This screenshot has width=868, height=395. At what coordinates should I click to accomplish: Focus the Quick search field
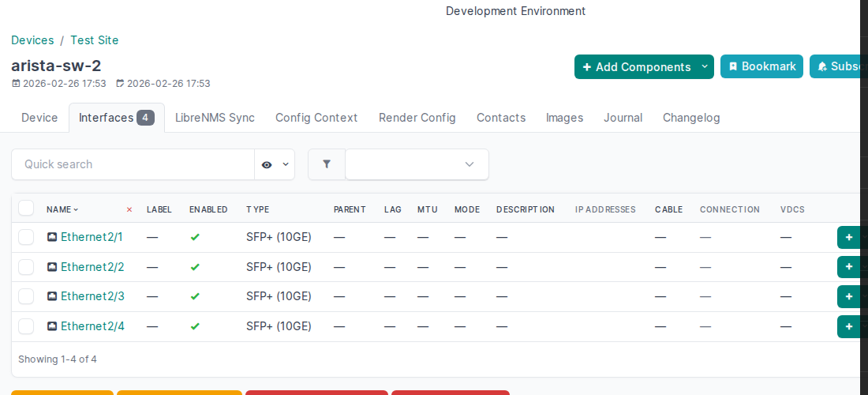click(133, 164)
